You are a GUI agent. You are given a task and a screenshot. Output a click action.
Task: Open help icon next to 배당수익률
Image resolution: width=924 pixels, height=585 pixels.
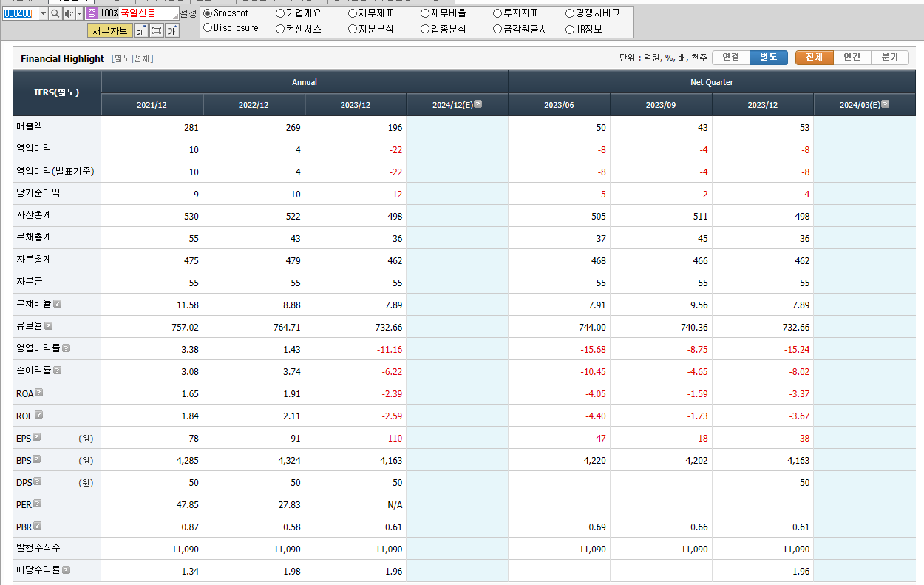point(67,570)
